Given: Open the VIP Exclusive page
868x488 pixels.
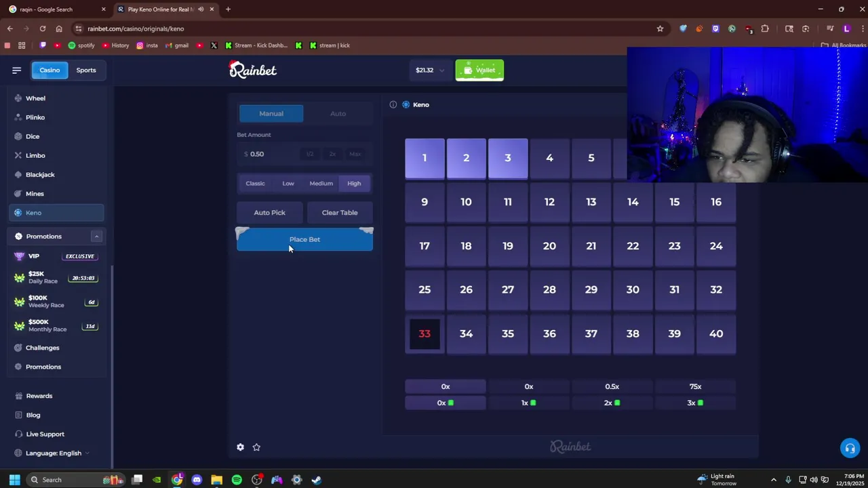Looking at the screenshot, I should coord(57,256).
